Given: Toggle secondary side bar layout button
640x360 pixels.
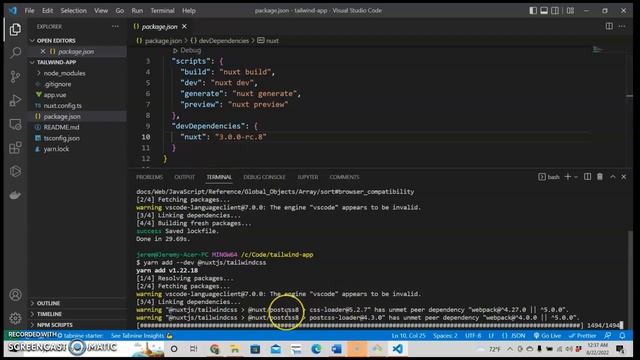Looking at the screenshot, I should pos(555,11).
